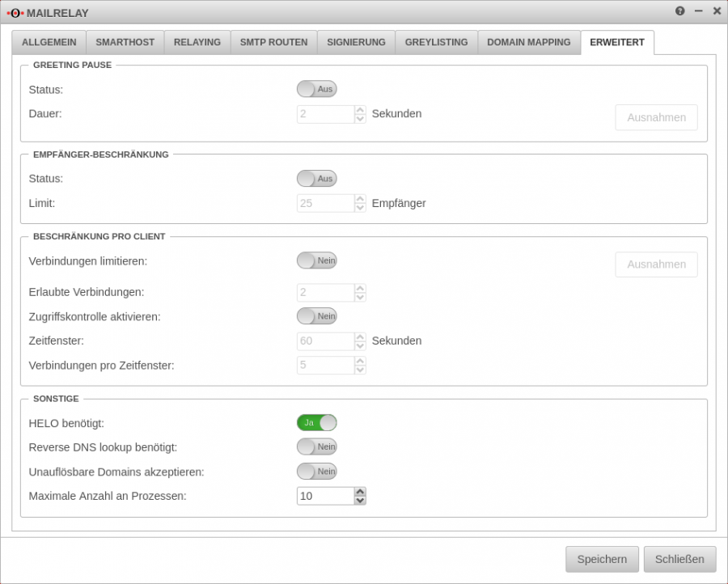The width and height of the screenshot is (728, 584).
Task: Open the SMTP ROUTEN tab
Action: pyautogui.click(x=274, y=42)
